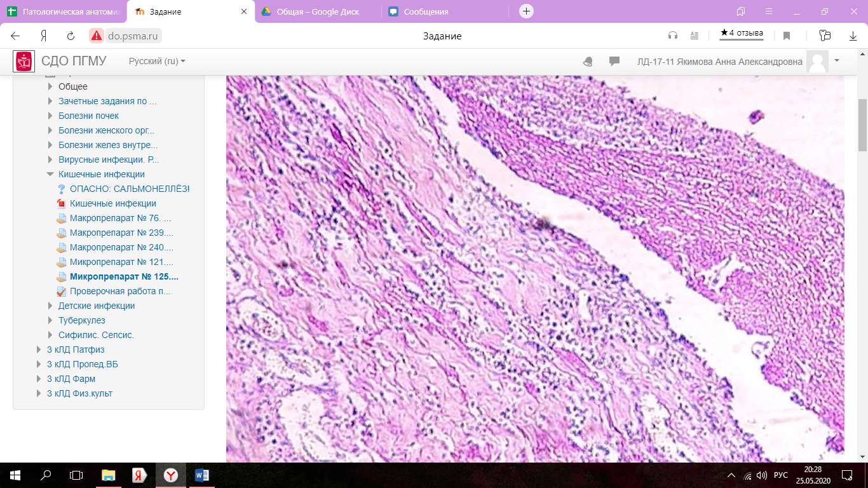Open headphones read-aloud icon
The height and width of the screenshot is (488, 868).
tap(674, 36)
